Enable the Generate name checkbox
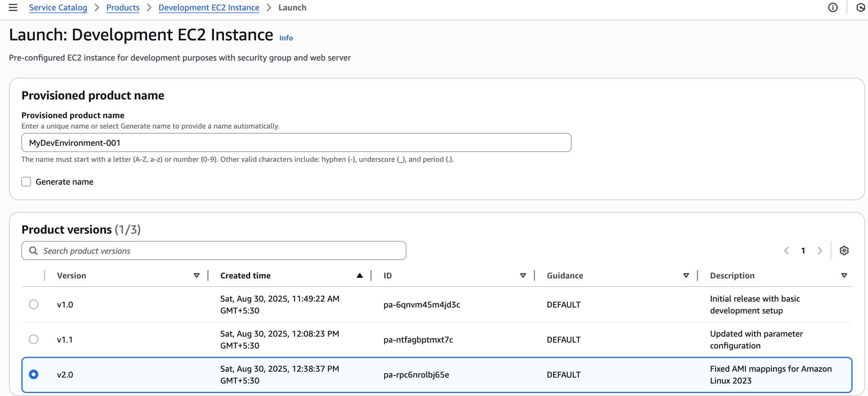The width and height of the screenshot is (868, 396). coord(26,182)
